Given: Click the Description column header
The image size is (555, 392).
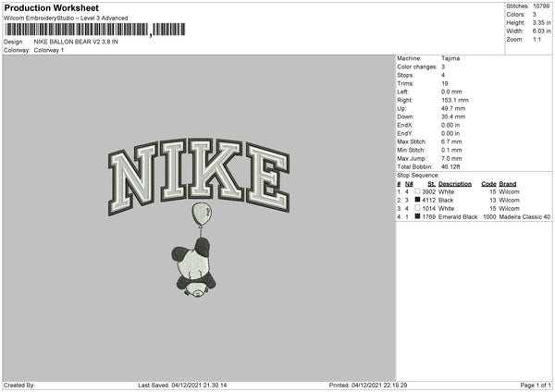Looking at the screenshot, I should point(455,184).
